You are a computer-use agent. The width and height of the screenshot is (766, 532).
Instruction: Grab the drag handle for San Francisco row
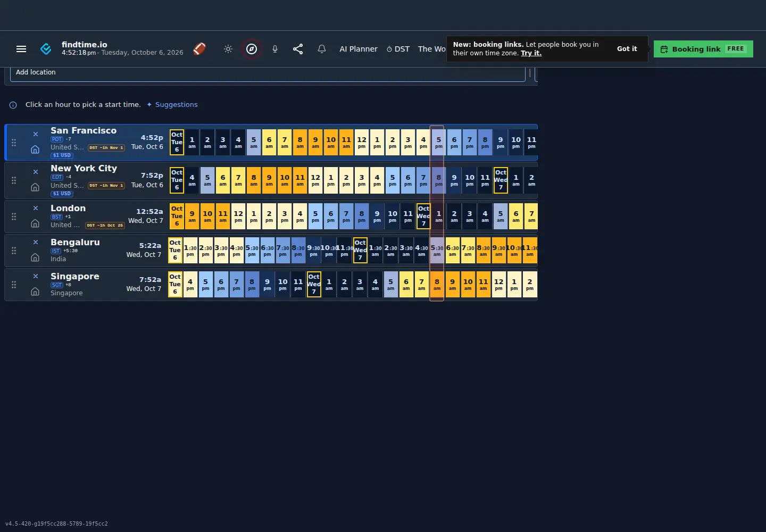coord(14,143)
